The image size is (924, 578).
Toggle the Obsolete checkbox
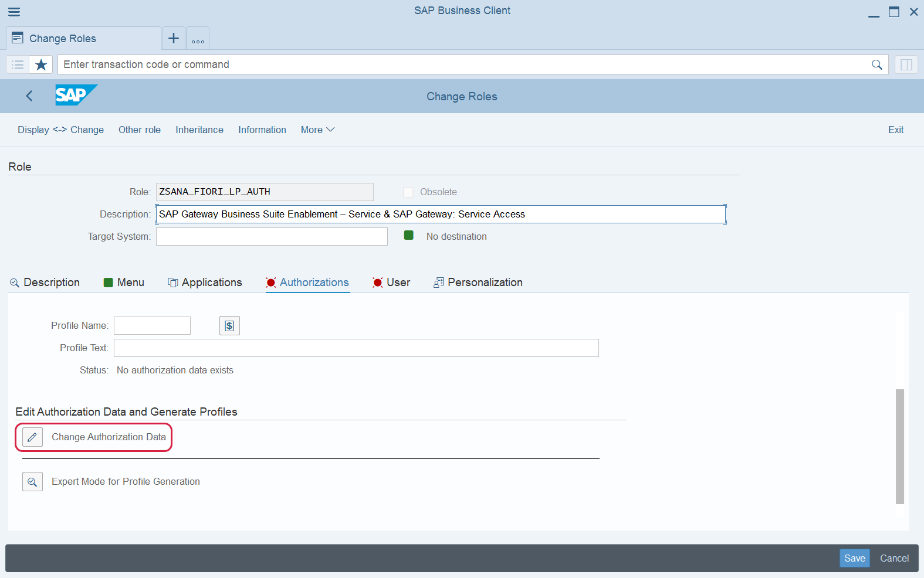click(408, 192)
